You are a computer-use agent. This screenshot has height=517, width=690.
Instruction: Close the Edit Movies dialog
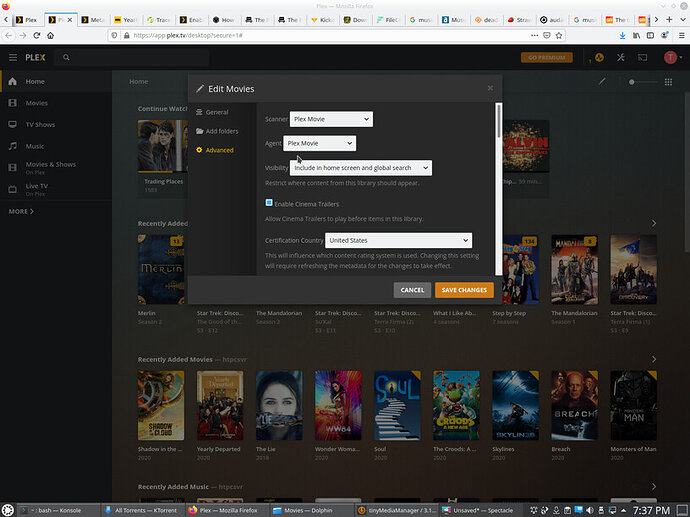(490, 88)
